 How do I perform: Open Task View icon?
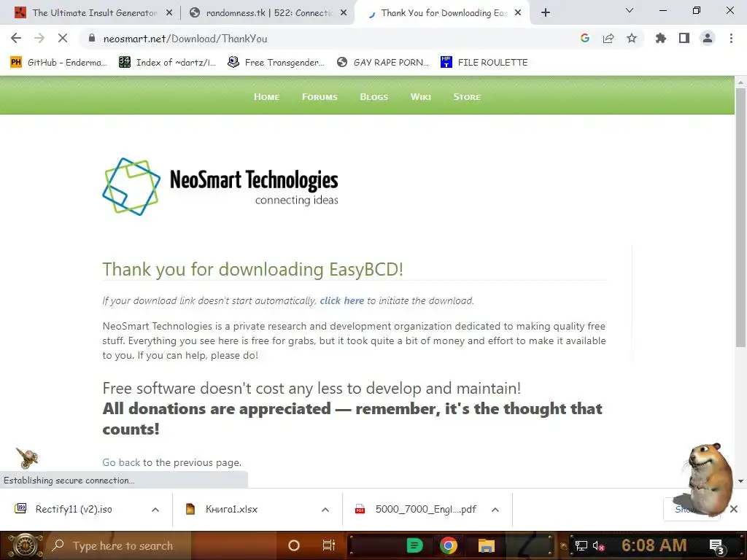pyautogui.click(x=329, y=545)
